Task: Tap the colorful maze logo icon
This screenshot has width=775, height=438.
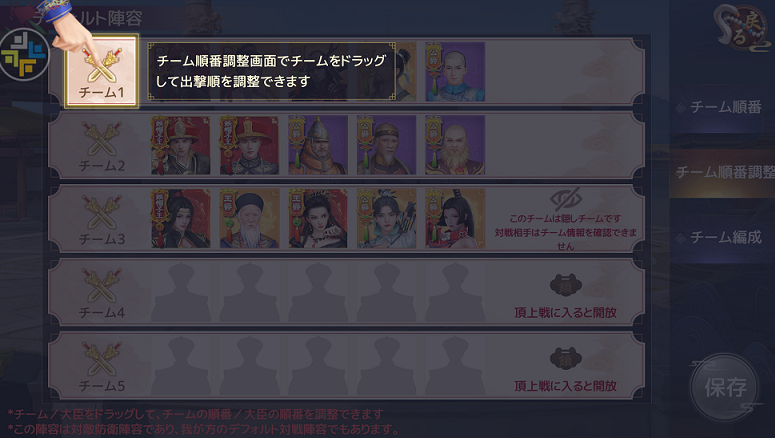Action: coord(25,55)
